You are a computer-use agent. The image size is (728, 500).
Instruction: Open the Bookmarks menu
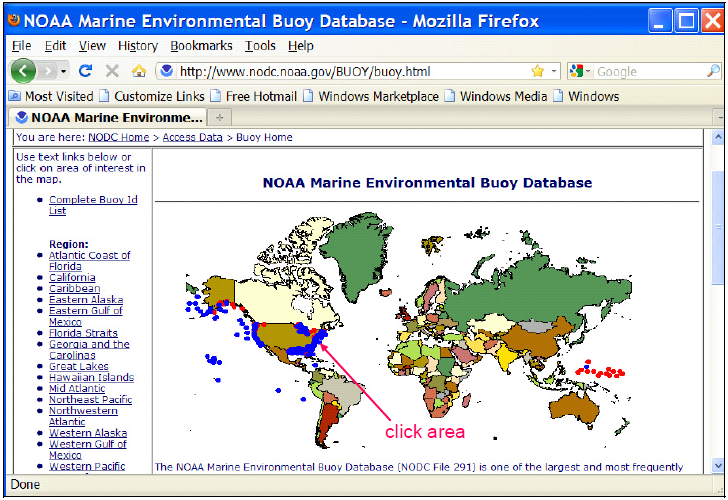201,45
